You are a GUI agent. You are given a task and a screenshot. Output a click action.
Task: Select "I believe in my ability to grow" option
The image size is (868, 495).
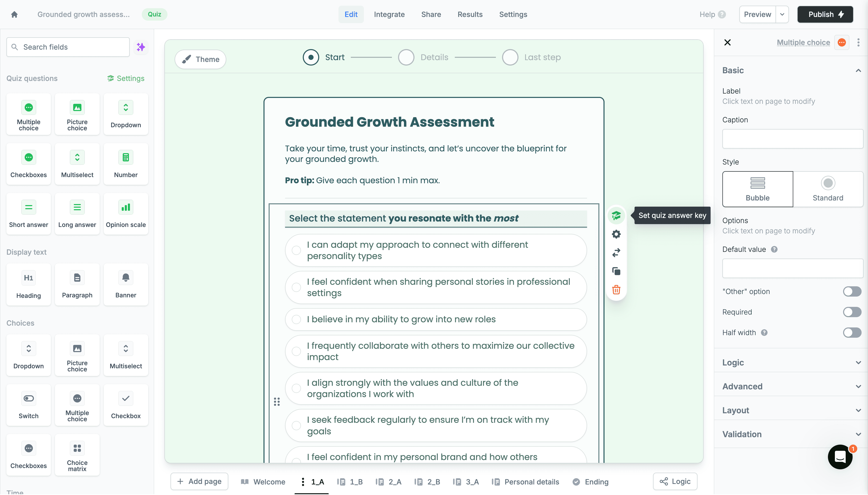click(436, 319)
